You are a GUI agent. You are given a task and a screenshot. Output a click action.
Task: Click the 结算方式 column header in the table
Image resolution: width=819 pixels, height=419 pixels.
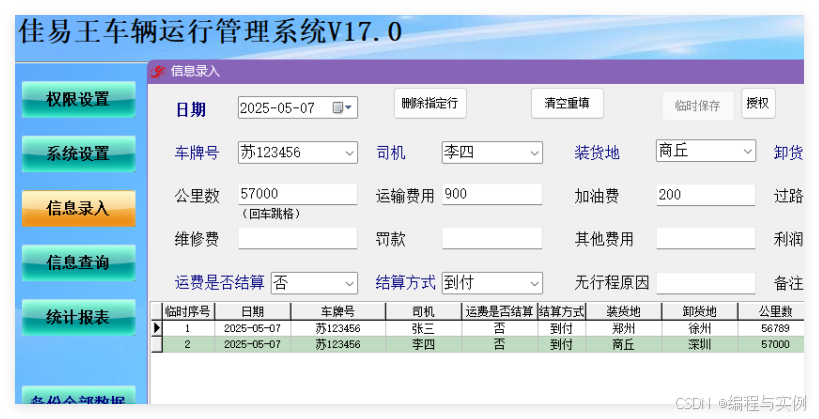click(x=561, y=311)
